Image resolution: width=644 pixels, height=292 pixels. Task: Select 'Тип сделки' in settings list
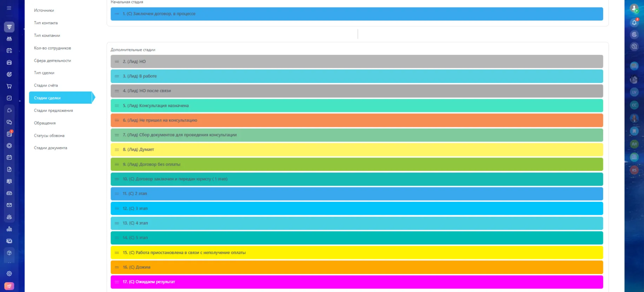point(44,73)
